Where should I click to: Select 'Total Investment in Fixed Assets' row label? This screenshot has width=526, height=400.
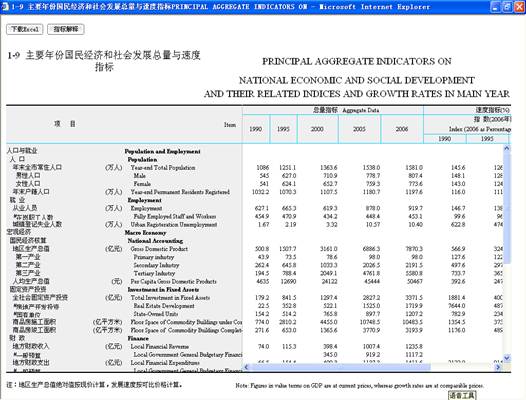170,298
